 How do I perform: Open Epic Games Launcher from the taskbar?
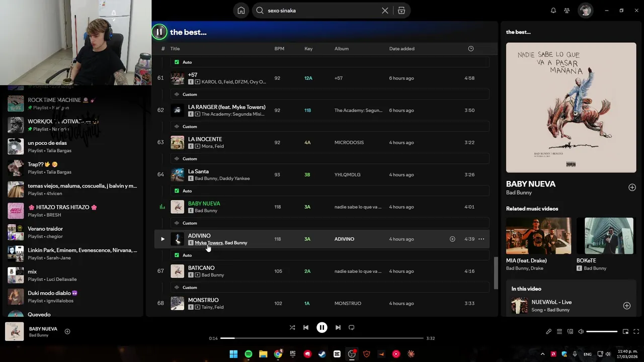(x=293, y=354)
